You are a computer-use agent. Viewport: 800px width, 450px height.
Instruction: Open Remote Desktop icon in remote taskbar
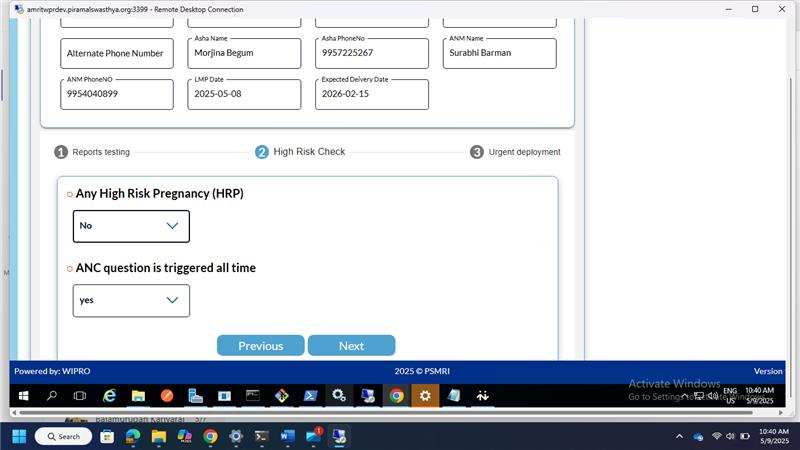pyautogui.click(x=367, y=396)
